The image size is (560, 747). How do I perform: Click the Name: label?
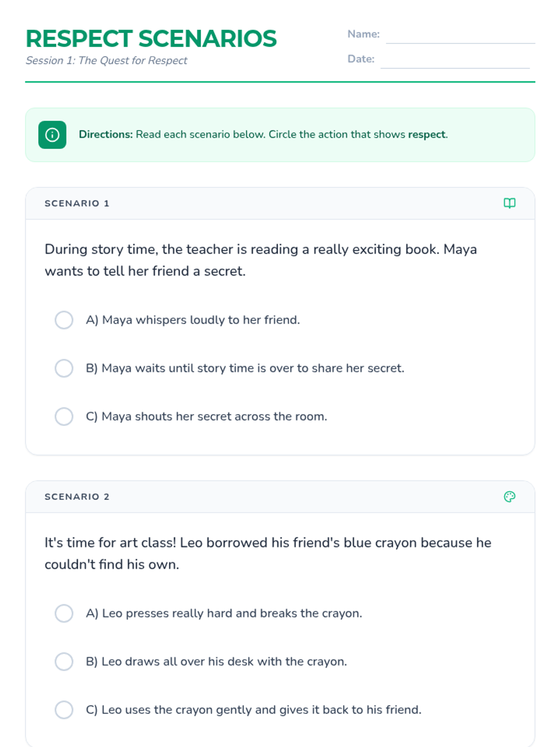[x=364, y=34]
